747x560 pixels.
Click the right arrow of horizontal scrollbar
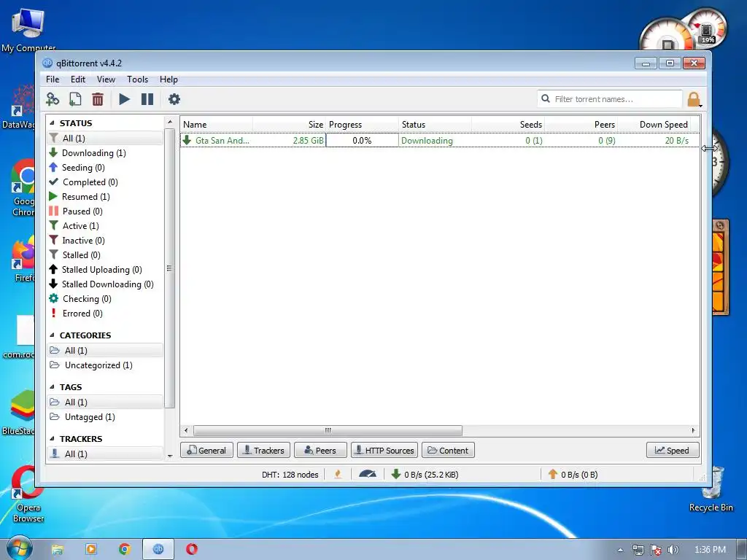[x=693, y=430]
